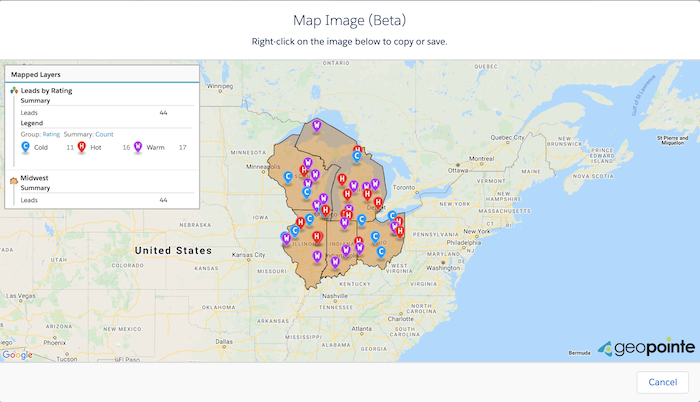Click the Montreal city label

coord(481,159)
